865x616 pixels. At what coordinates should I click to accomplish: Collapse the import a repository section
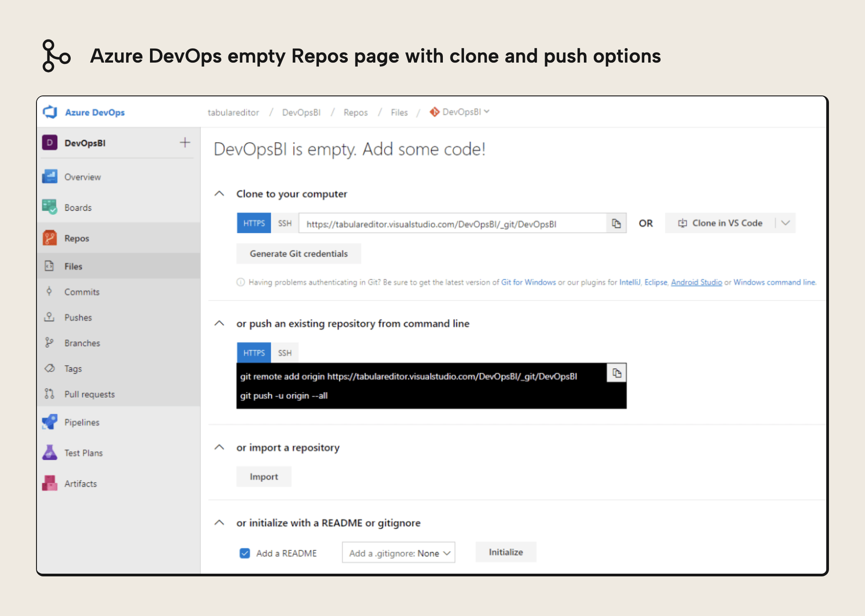[219, 448]
